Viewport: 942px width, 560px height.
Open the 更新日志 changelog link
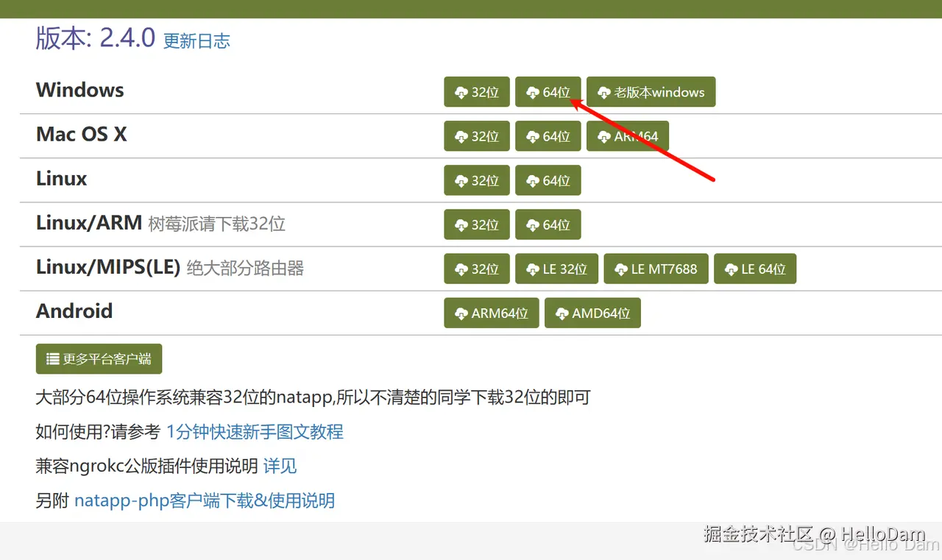point(196,40)
